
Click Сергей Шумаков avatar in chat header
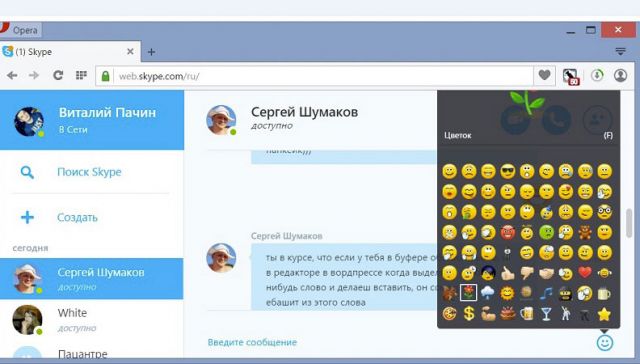click(x=221, y=120)
